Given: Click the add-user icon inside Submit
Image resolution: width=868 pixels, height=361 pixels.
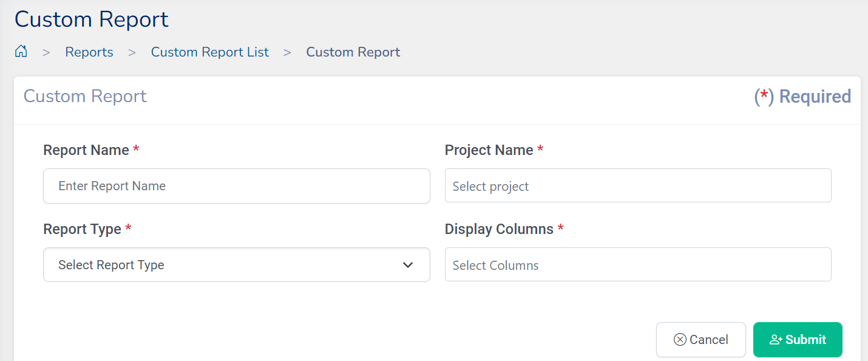Looking at the screenshot, I should click(x=775, y=340).
